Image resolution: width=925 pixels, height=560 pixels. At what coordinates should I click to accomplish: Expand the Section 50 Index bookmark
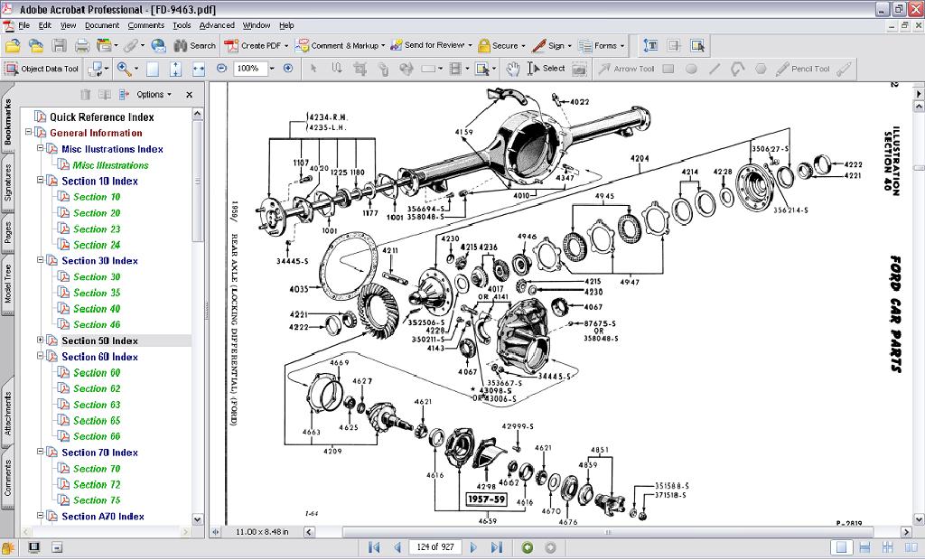[40, 341]
